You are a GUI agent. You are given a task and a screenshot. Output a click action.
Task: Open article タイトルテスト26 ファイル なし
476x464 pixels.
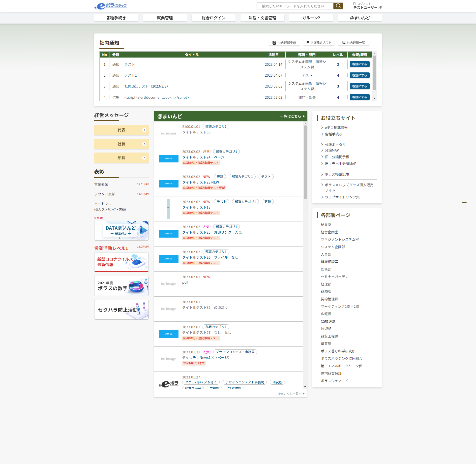(210, 257)
